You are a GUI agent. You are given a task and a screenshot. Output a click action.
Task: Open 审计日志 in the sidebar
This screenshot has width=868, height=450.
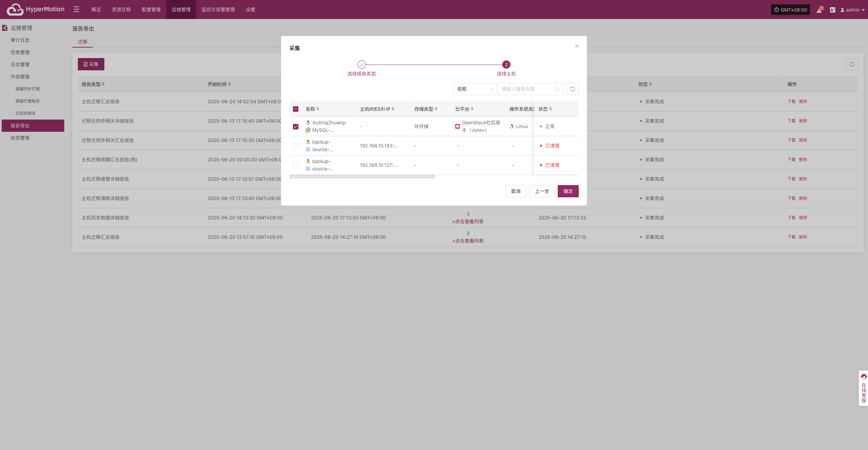coord(20,40)
